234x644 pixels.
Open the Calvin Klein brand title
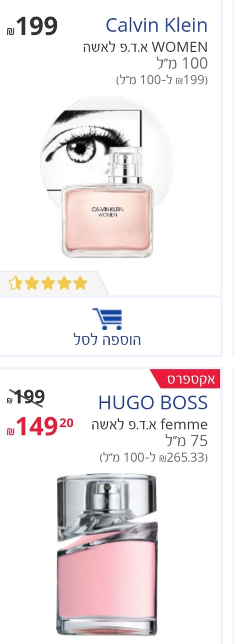pos(156,26)
